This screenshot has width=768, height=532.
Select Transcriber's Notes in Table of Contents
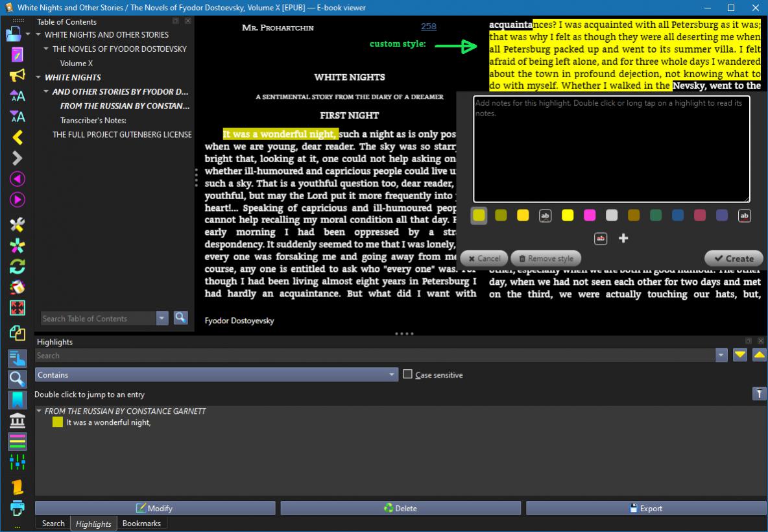(x=93, y=120)
